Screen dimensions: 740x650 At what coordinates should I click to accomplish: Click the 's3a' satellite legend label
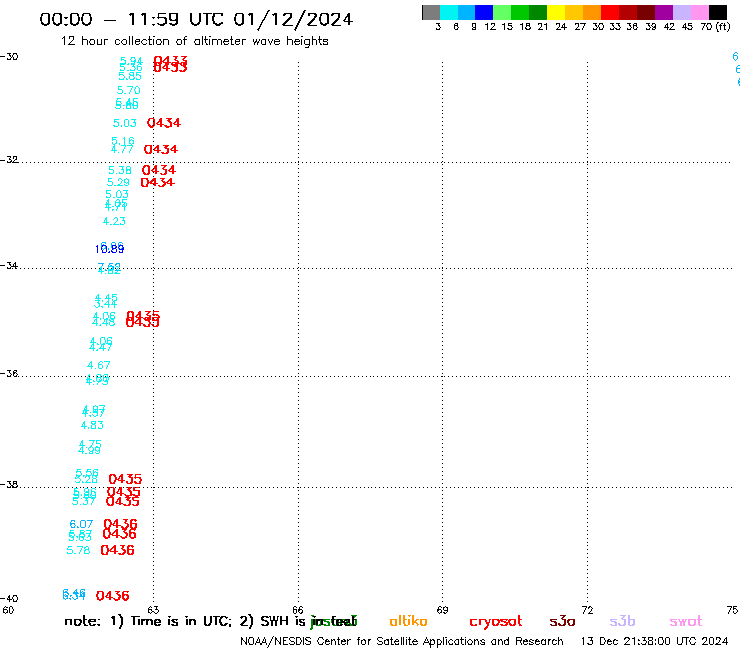coord(562,621)
